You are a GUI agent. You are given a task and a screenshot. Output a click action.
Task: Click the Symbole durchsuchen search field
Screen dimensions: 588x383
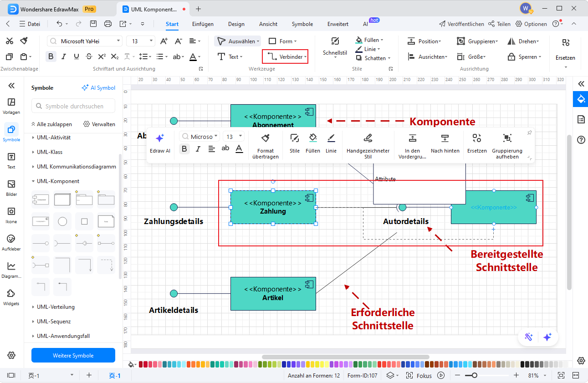click(x=73, y=106)
